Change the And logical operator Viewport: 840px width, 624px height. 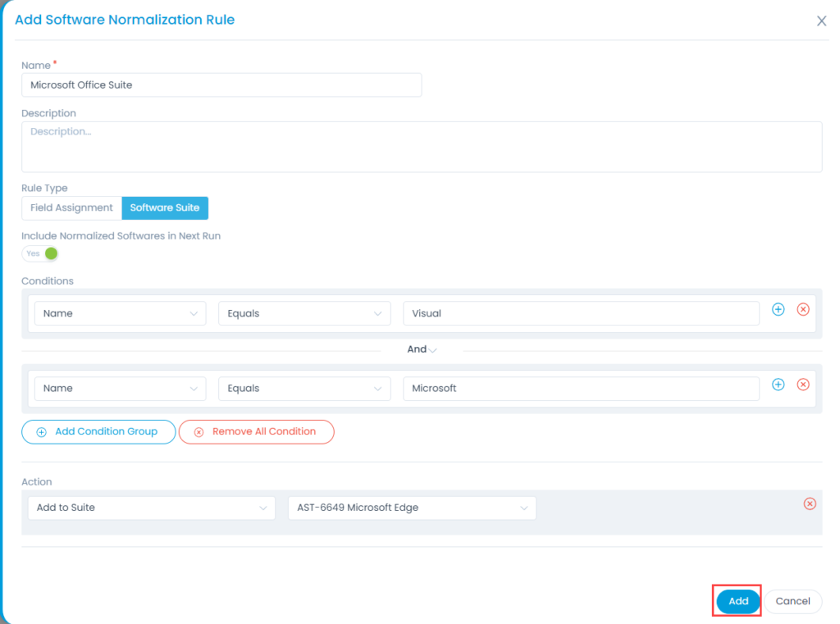(x=422, y=349)
